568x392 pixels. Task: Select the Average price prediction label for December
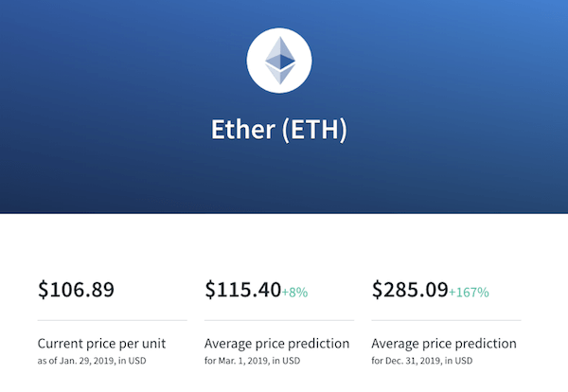pos(444,344)
